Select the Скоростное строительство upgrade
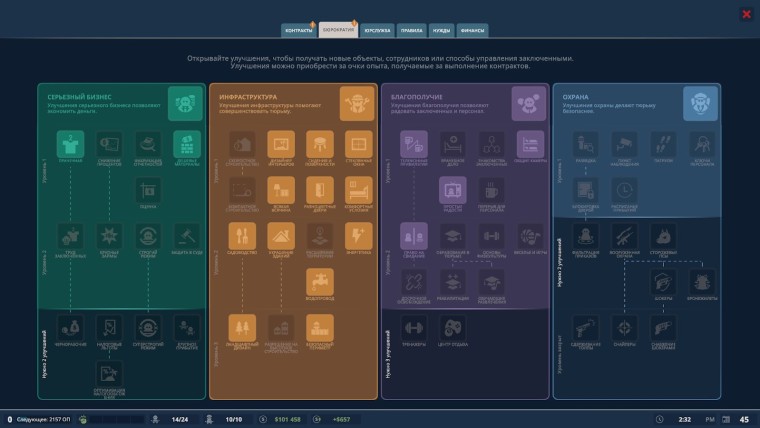The width and height of the screenshot is (760, 428). tap(242, 144)
